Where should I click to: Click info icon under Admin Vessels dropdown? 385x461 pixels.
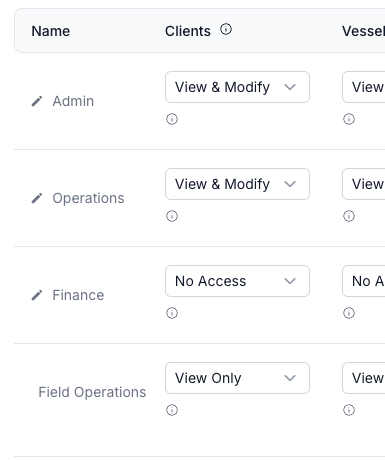(349, 119)
